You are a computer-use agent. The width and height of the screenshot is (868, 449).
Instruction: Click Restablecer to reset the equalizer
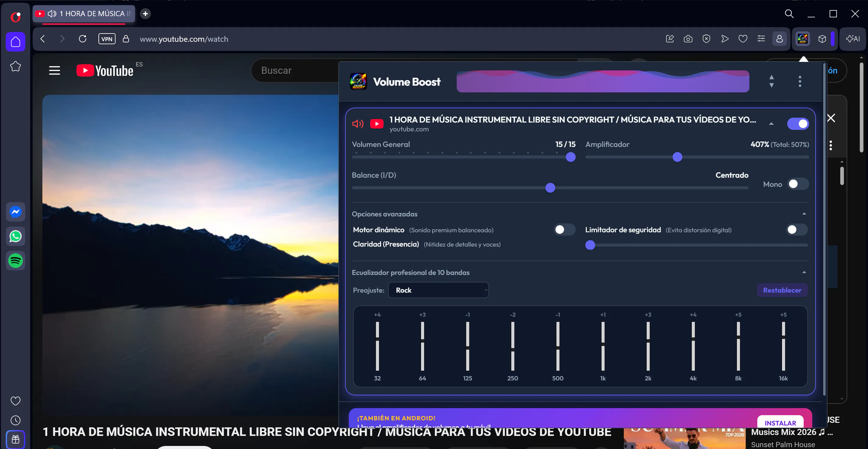(x=782, y=290)
